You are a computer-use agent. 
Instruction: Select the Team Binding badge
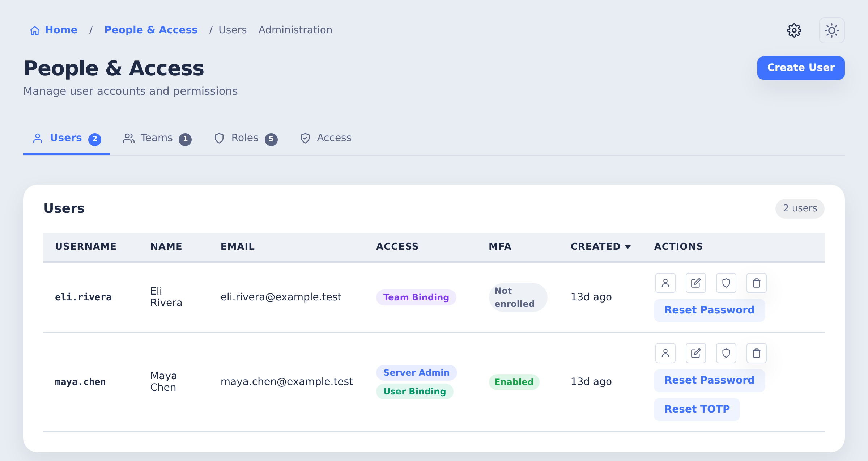[416, 297]
